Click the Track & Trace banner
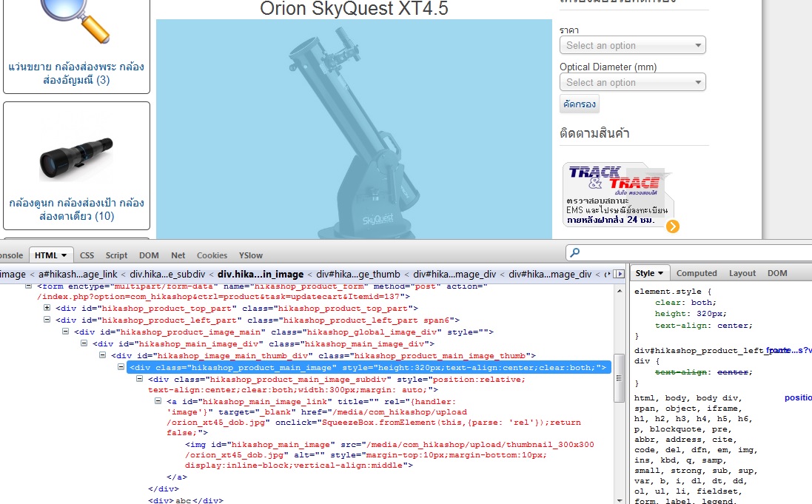This screenshot has width=812, height=504. point(618,195)
